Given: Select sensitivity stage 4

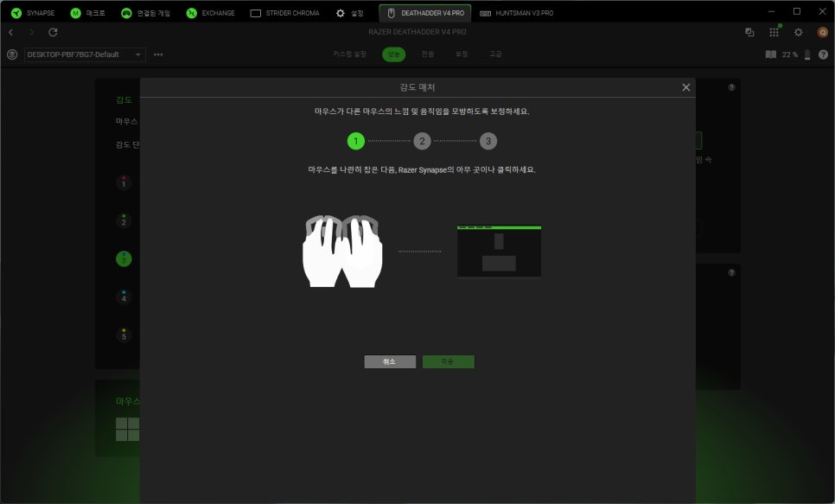Looking at the screenshot, I should (124, 297).
